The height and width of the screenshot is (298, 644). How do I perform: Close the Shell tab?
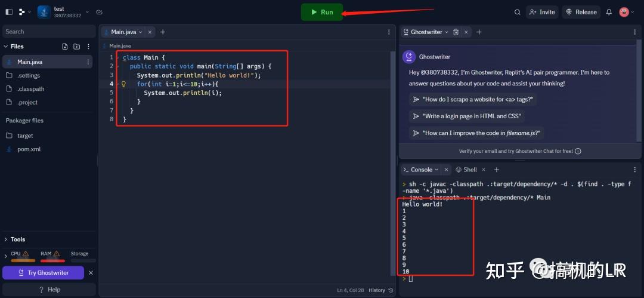(484, 170)
